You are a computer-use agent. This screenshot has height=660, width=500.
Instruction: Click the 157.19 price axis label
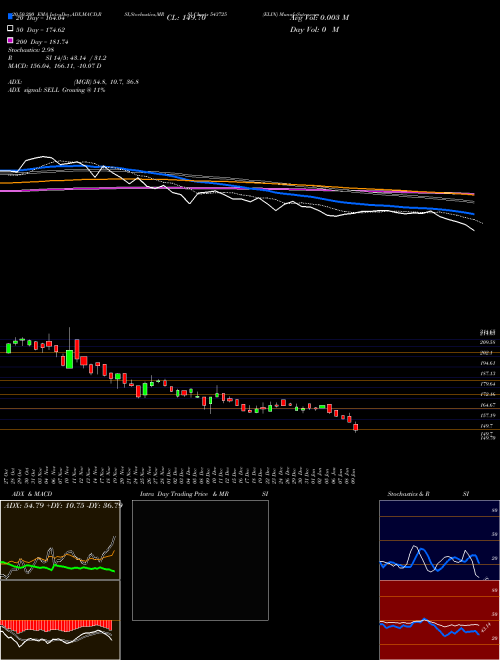(x=488, y=415)
